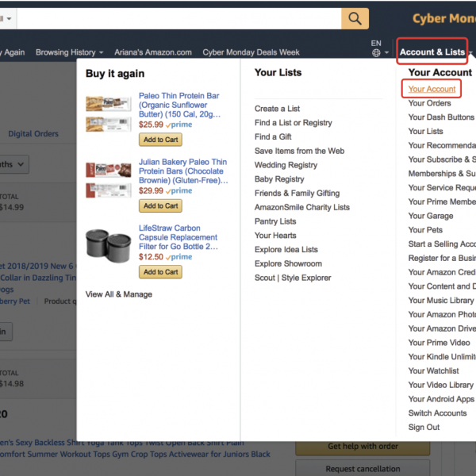Add the $12.50 LifeStraw filter to cart

pyautogui.click(x=160, y=272)
